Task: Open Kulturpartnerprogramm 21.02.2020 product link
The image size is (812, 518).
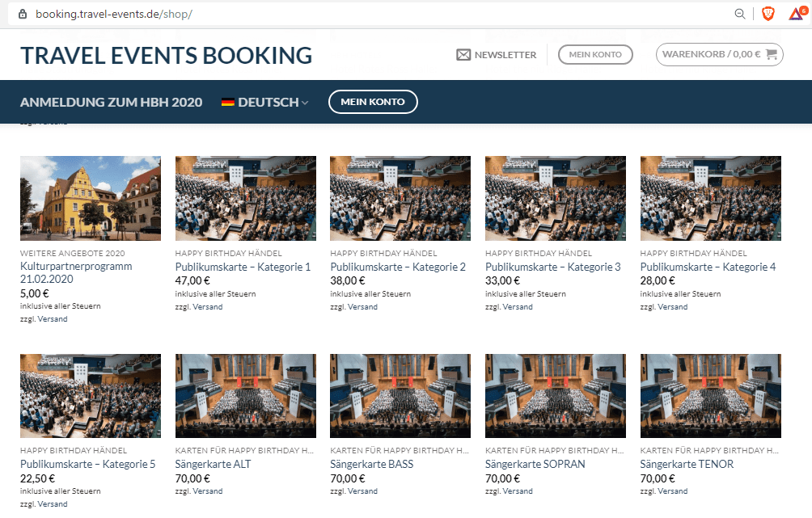Action: pos(76,272)
